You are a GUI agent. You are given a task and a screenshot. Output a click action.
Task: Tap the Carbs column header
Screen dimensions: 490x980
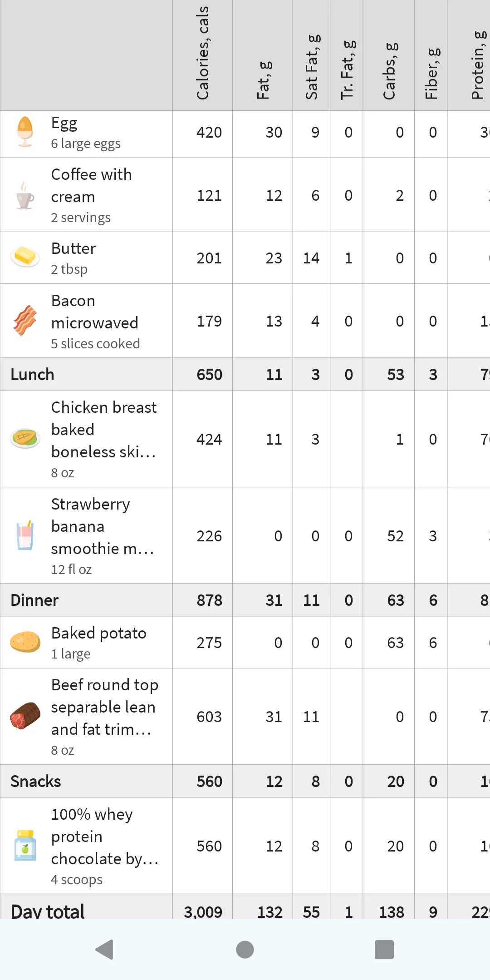tap(389, 70)
